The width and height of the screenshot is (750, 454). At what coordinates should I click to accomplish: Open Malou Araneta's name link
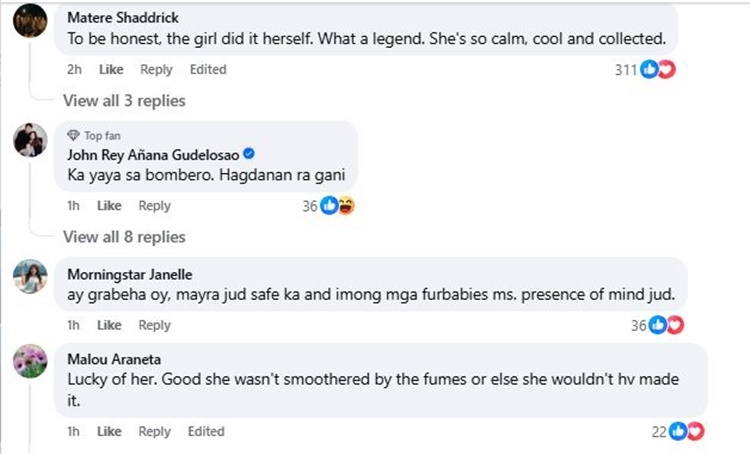tap(111, 359)
